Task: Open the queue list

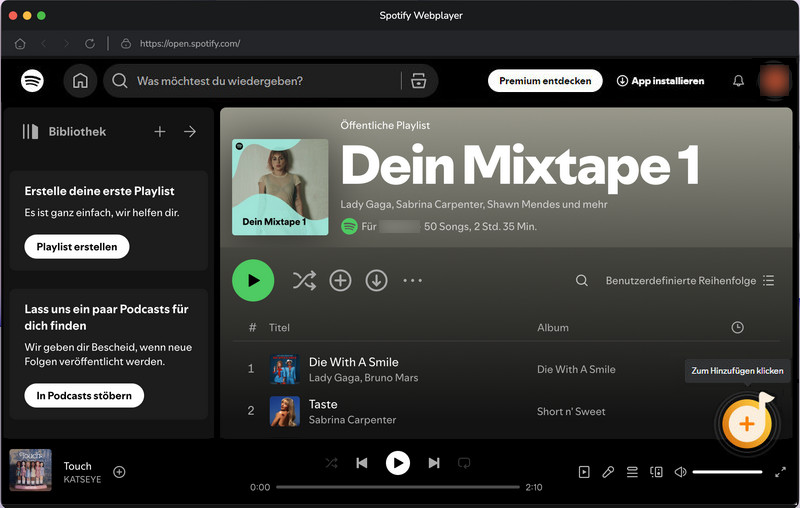Action: tap(632, 472)
